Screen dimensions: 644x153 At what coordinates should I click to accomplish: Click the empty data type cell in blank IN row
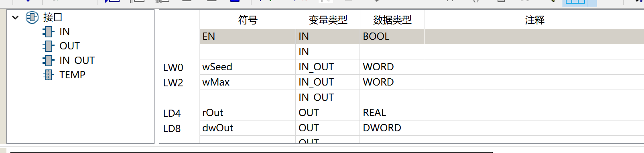coord(392,52)
